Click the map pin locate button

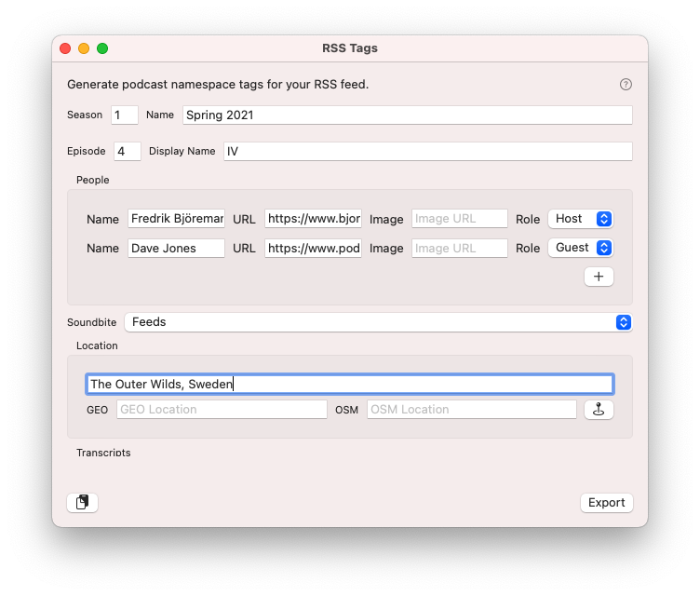599,409
